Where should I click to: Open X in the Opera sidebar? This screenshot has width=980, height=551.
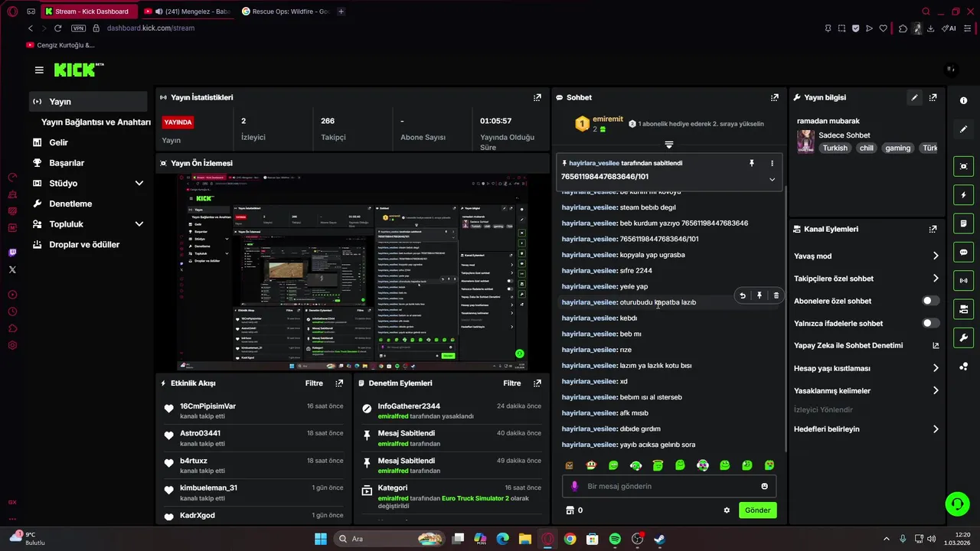12,269
